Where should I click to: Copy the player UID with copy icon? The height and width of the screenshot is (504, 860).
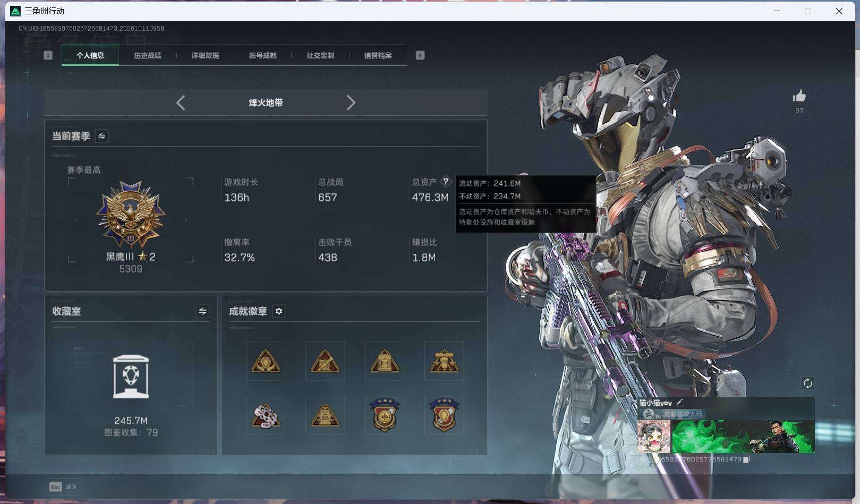[746, 459]
